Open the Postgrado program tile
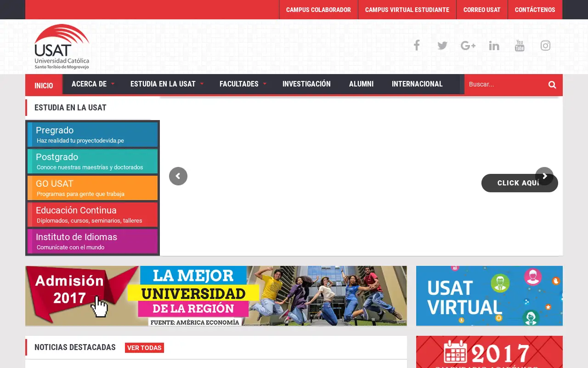Image resolution: width=588 pixels, height=368 pixels. point(92,161)
